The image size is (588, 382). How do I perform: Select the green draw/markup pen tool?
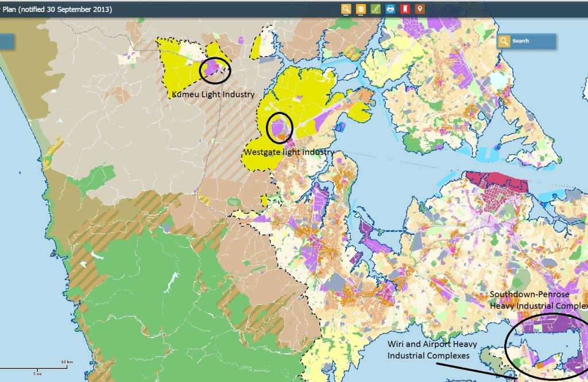tap(376, 9)
